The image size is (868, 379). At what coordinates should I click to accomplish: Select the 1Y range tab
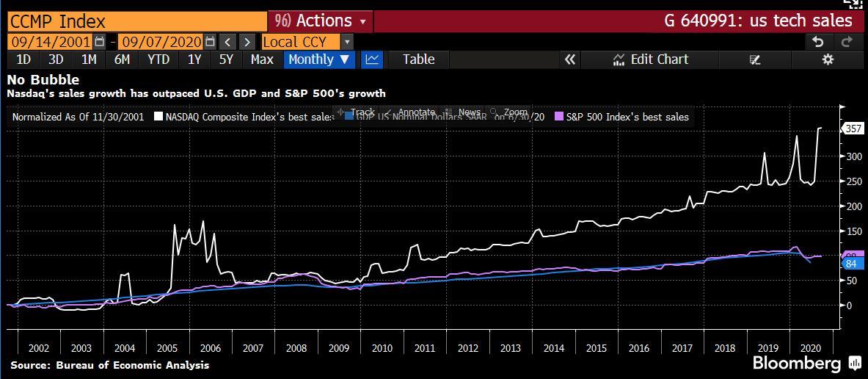coord(194,59)
